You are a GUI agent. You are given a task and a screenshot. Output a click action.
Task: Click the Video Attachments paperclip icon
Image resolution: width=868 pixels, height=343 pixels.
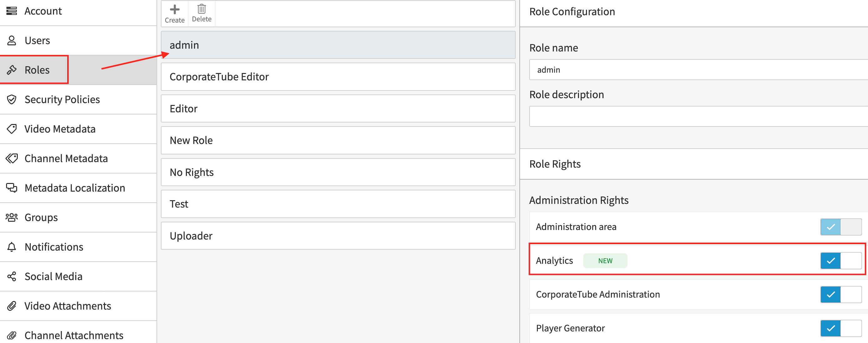(x=12, y=306)
